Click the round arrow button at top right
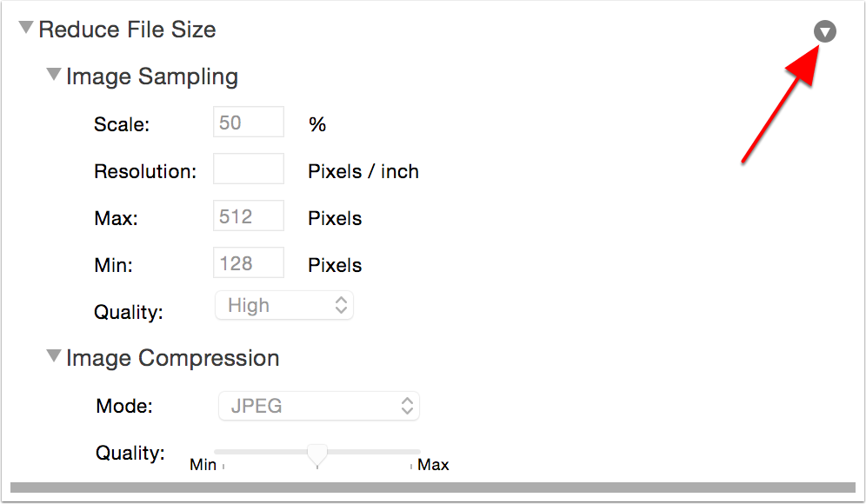This screenshot has width=866, height=504. click(x=825, y=32)
